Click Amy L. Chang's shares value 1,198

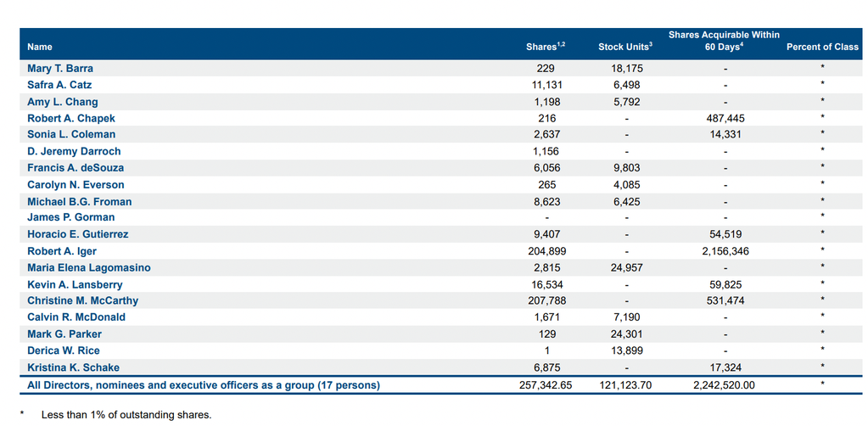[x=546, y=102]
